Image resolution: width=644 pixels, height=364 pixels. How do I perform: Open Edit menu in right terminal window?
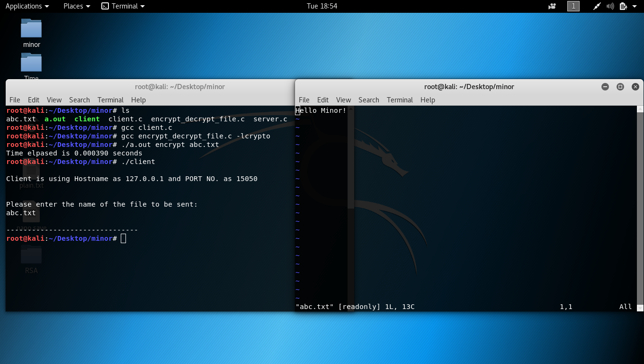point(323,100)
